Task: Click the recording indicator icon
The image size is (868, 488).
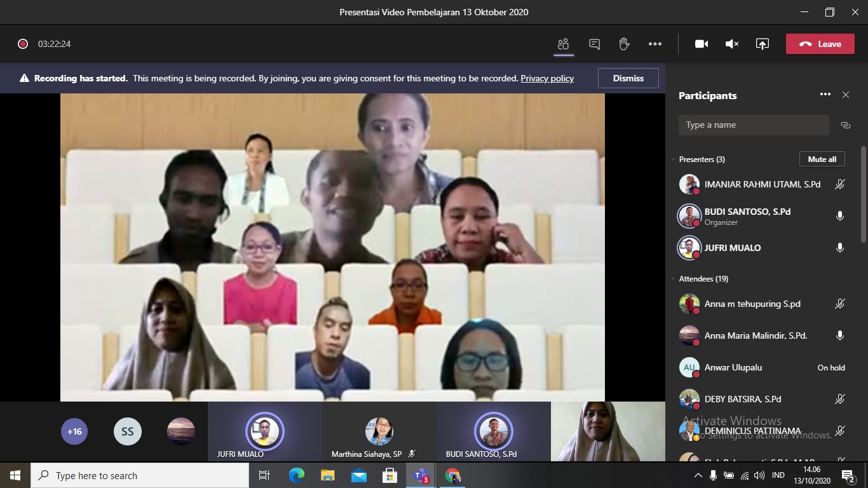Action: 23,44
